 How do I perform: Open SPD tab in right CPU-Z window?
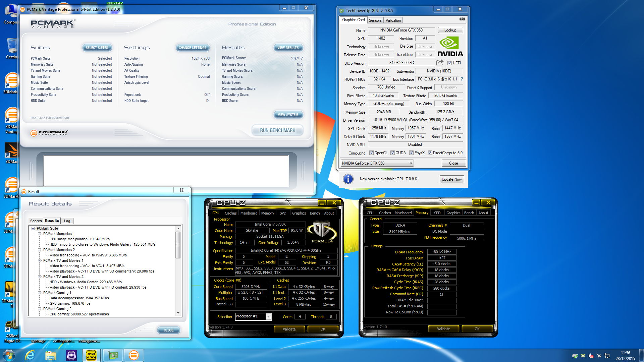click(x=437, y=213)
